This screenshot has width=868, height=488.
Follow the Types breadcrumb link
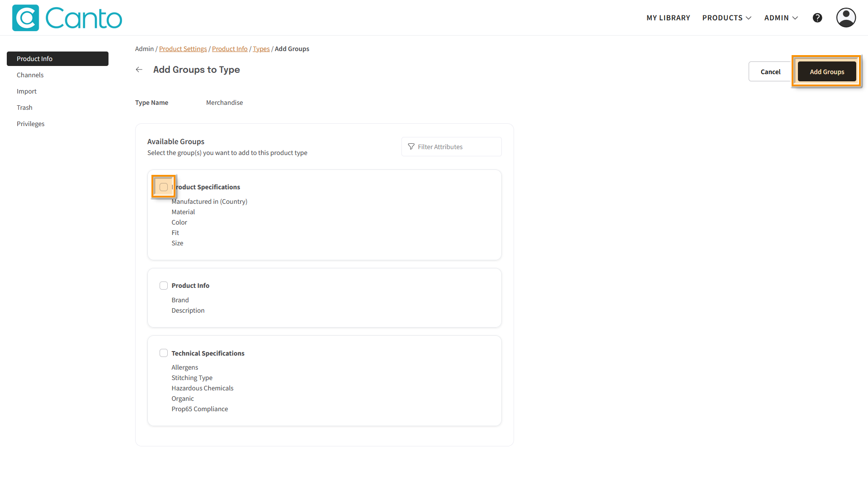[x=261, y=49]
